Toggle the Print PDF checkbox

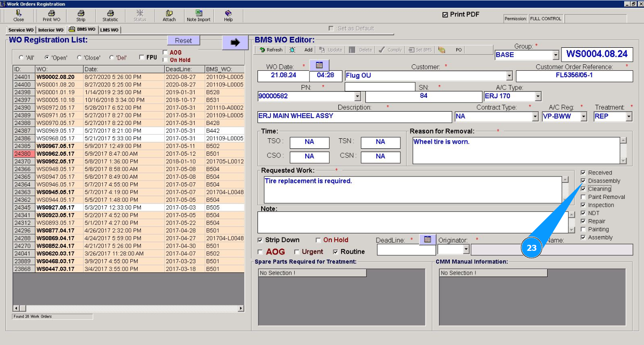[x=445, y=15]
